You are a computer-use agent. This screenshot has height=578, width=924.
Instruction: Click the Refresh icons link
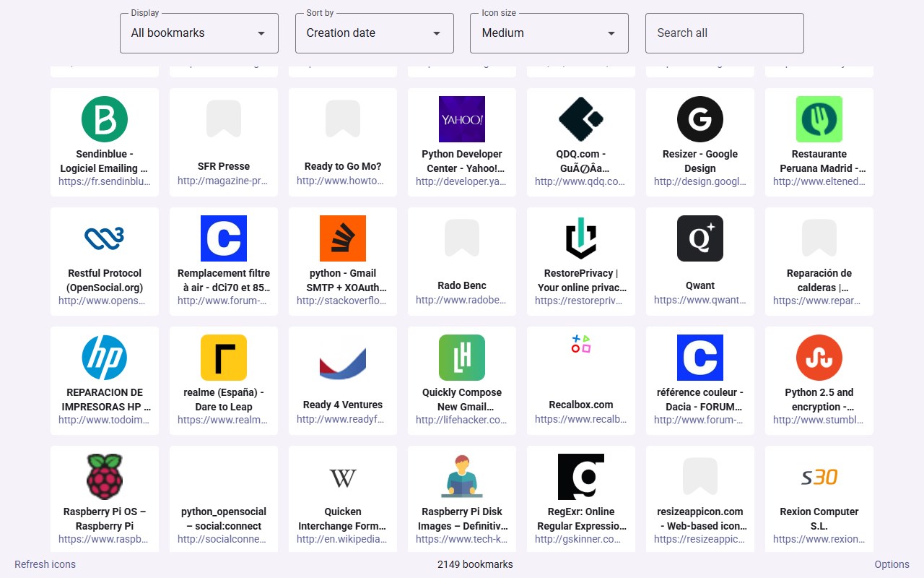[x=45, y=564]
